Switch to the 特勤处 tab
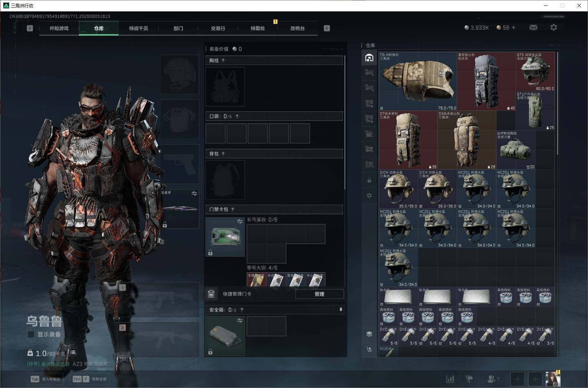This screenshot has height=388, width=588. (x=258, y=28)
